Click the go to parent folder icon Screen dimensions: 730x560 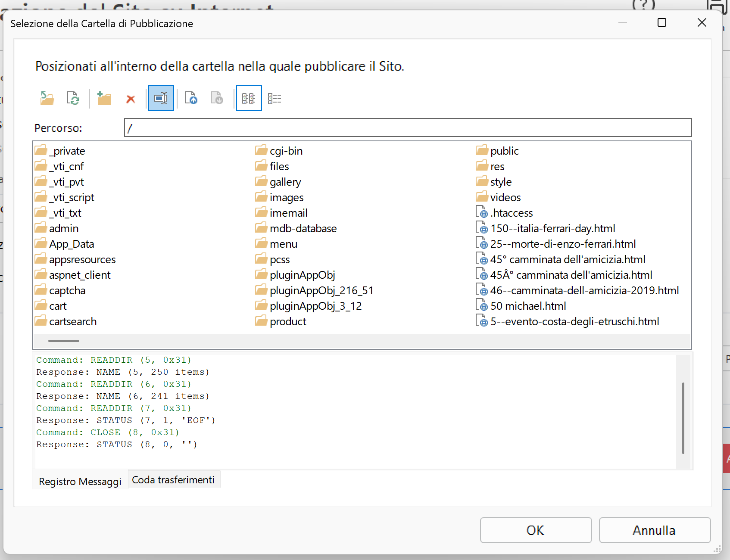coord(47,99)
